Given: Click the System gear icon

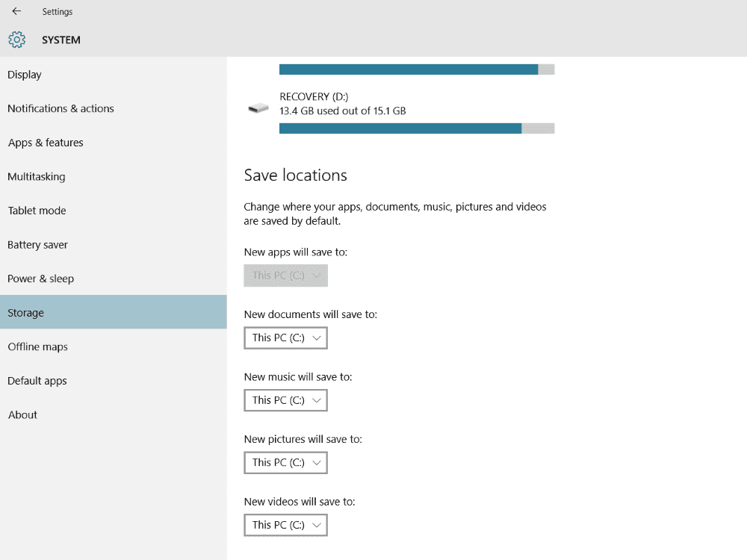Looking at the screenshot, I should point(16,40).
